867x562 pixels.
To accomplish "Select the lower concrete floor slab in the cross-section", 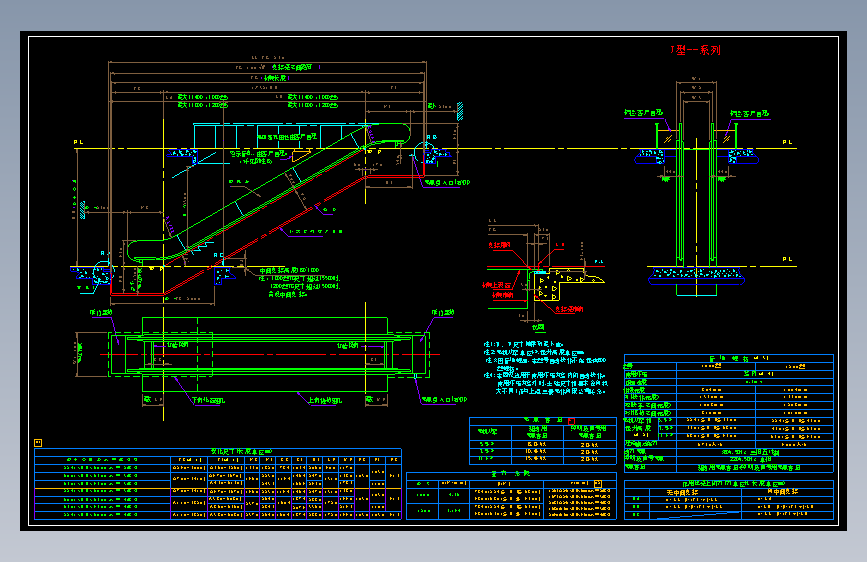I will click(696, 275).
